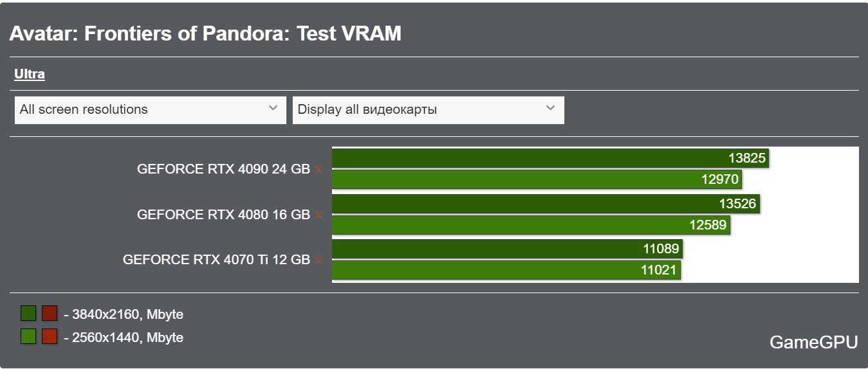Open the All screen resolutions dropdown

[150, 110]
